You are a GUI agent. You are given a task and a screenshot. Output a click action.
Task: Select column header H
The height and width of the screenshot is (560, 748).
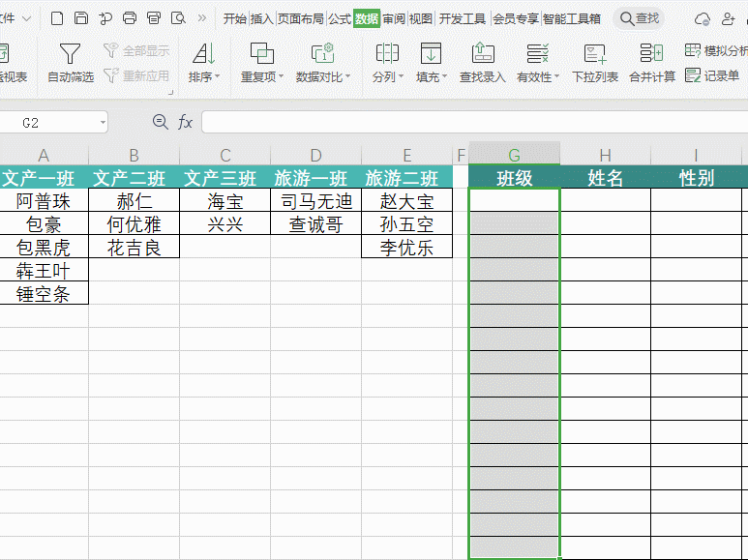(606, 155)
